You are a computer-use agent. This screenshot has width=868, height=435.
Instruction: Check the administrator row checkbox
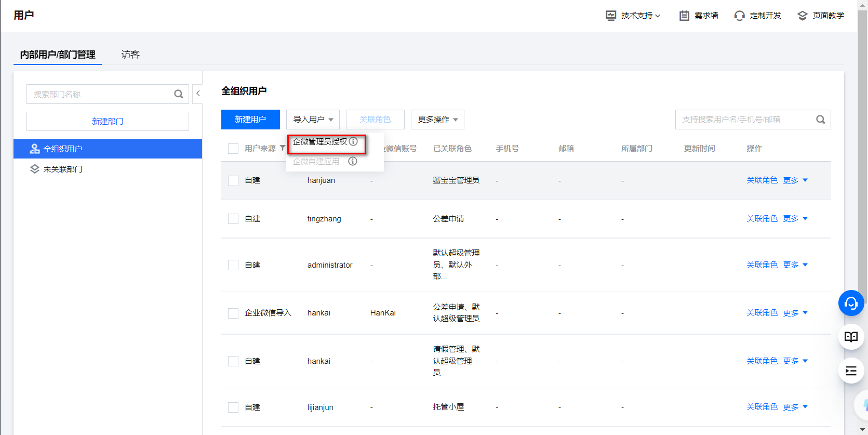point(233,265)
